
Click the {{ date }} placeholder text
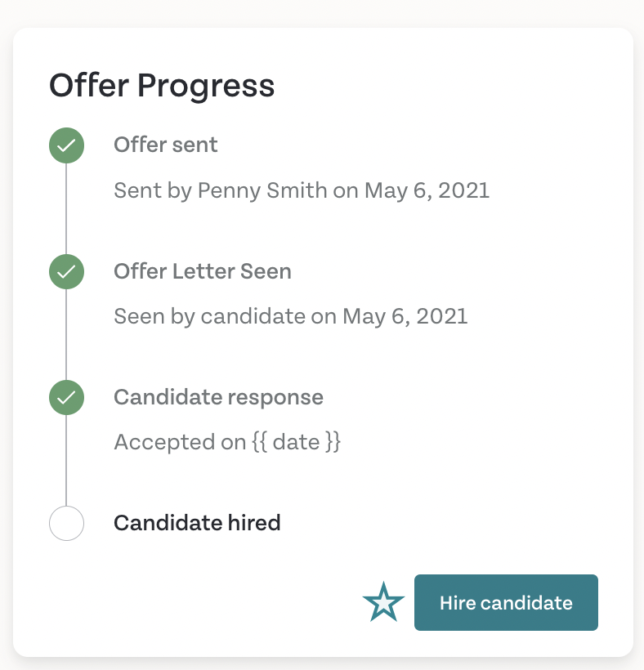[x=296, y=442]
